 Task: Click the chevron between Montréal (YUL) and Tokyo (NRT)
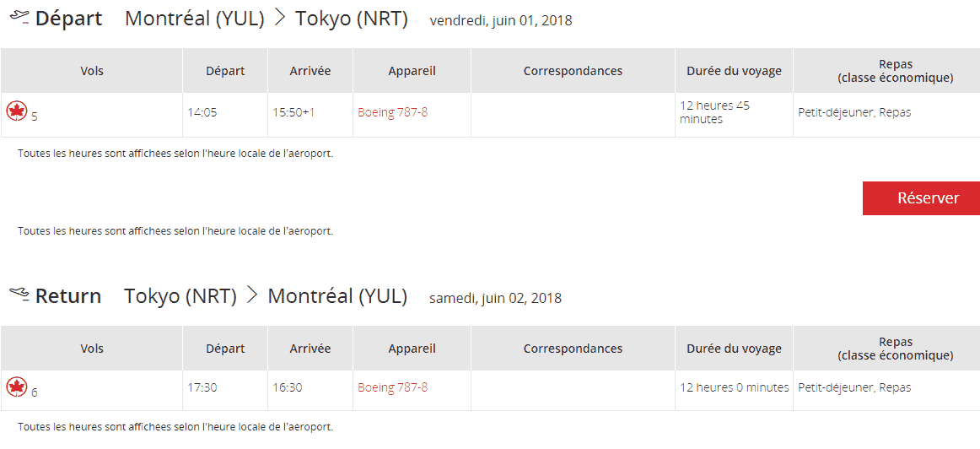click(279, 18)
